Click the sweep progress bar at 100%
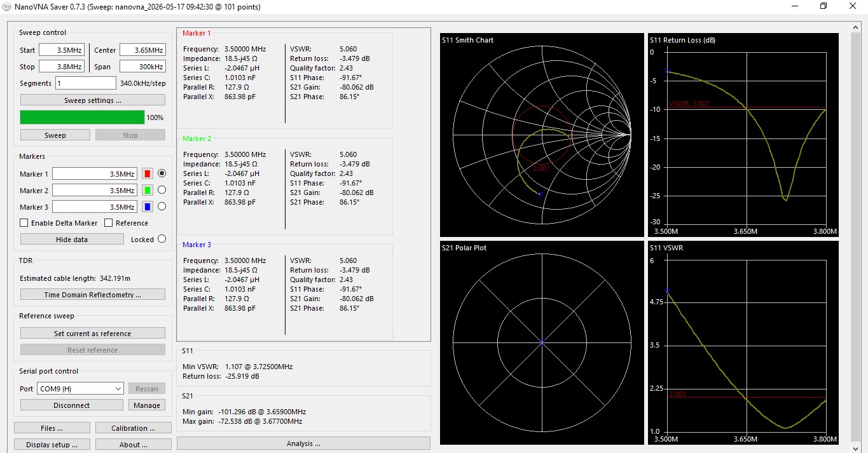The width and height of the screenshot is (868, 453). coord(83,118)
